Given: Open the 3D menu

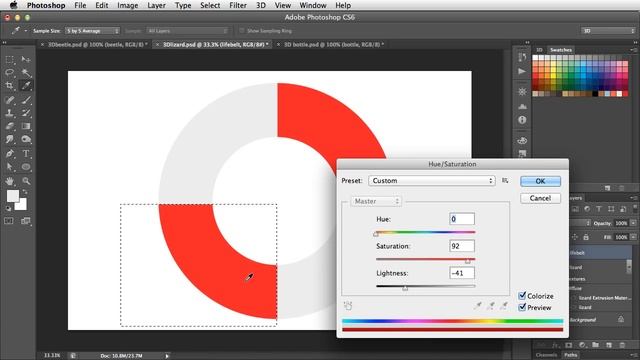Looking at the screenshot, I should pos(260,5).
